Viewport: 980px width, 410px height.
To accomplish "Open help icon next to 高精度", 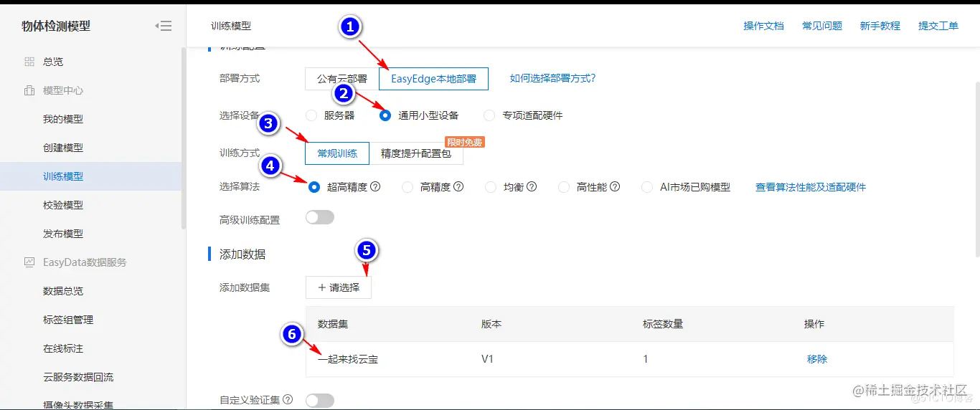I will tap(458, 187).
